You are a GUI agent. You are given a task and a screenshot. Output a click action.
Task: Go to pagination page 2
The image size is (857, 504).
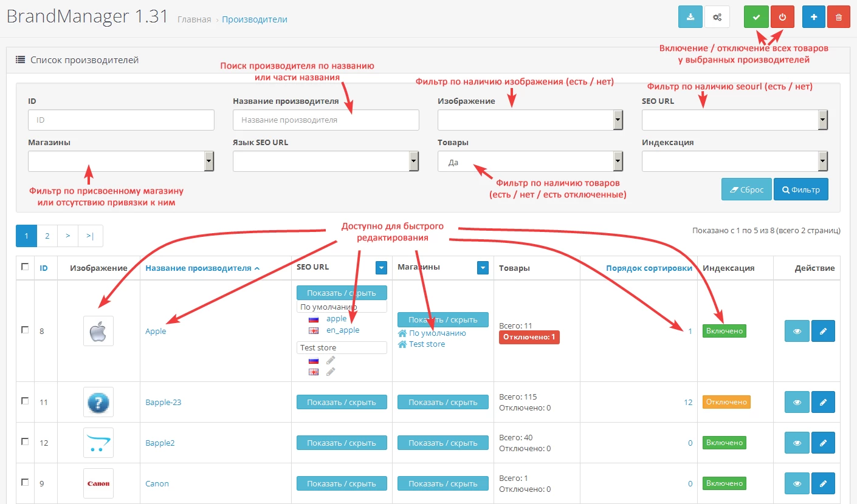click(47, 236)
